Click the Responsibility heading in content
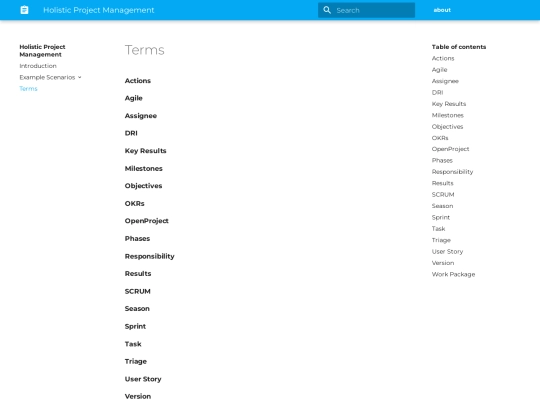The height and width of the screenshot is (405, 540). coord(149,256)
